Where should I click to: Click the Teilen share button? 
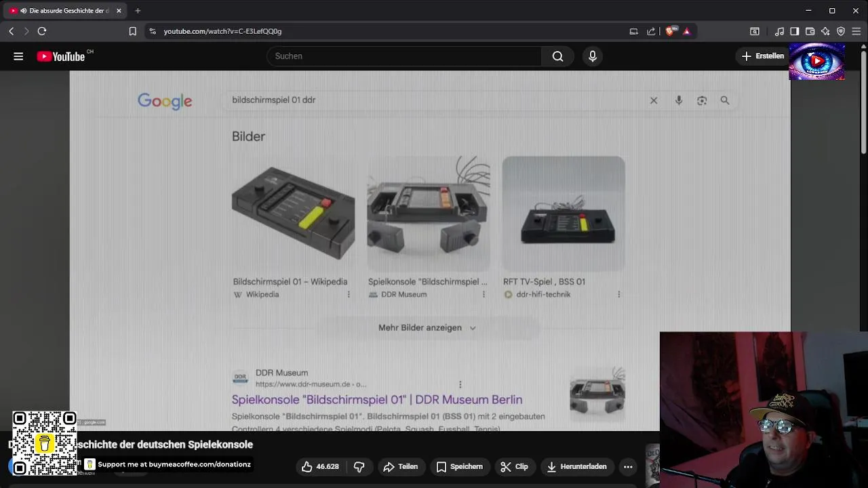click(x=400, y=466)
